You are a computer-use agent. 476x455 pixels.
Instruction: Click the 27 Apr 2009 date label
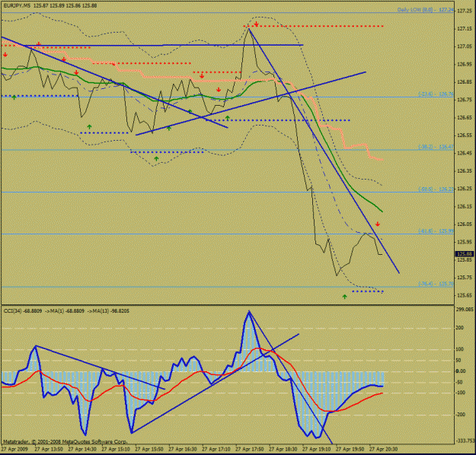click(14, 449)
